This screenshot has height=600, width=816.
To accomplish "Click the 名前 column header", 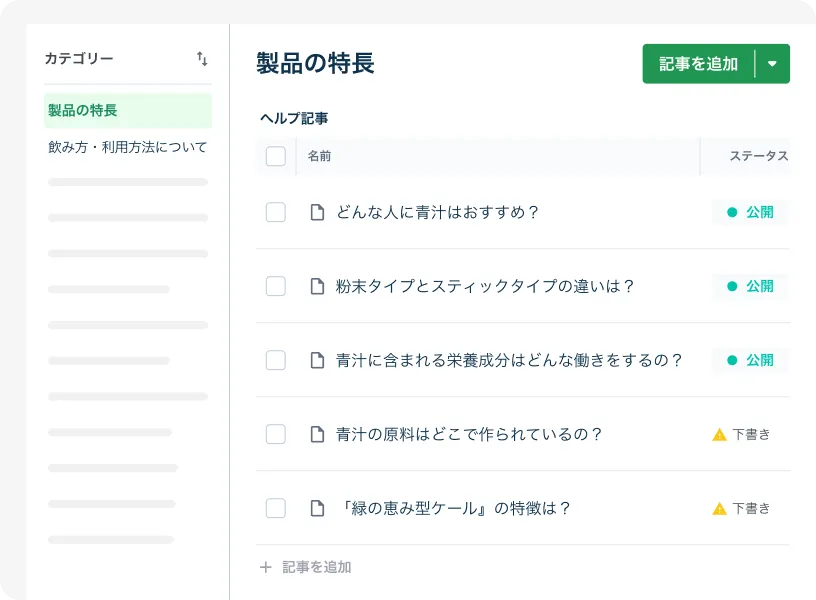I will pyautogui.click(x=319, y=156).
